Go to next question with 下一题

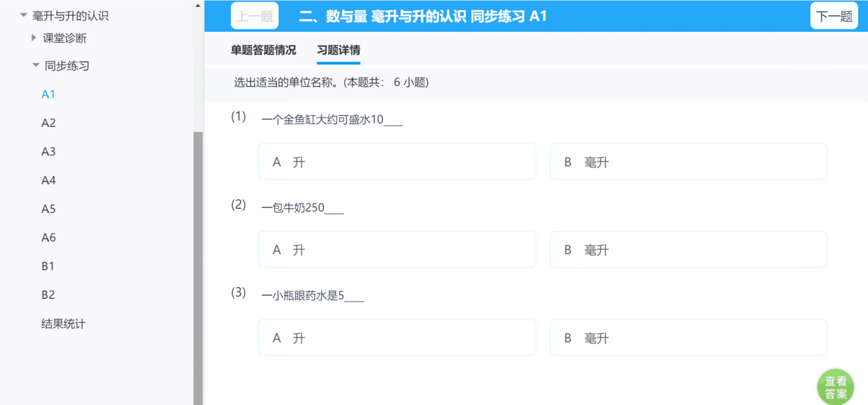(834, 16)
